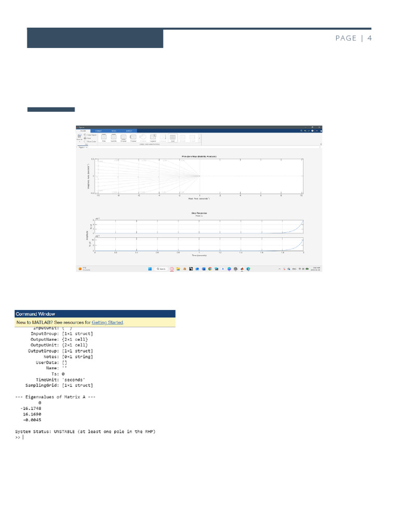399x532 pixels.
Task: Click the MATLAB icon on the taskbar
Action: (242, 269)
